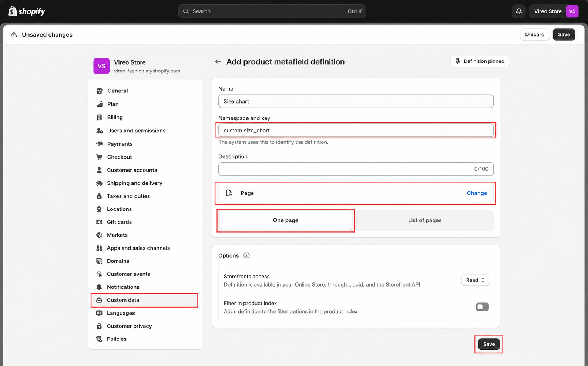Screen dimensions: 588x366
Task: Open the notifications bell icon
Action: pos(519,11)
